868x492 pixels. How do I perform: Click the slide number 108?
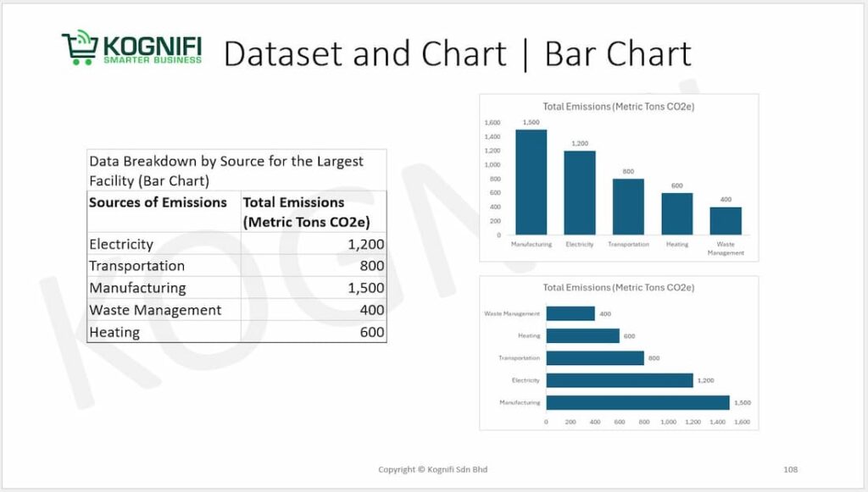(791, 469)
